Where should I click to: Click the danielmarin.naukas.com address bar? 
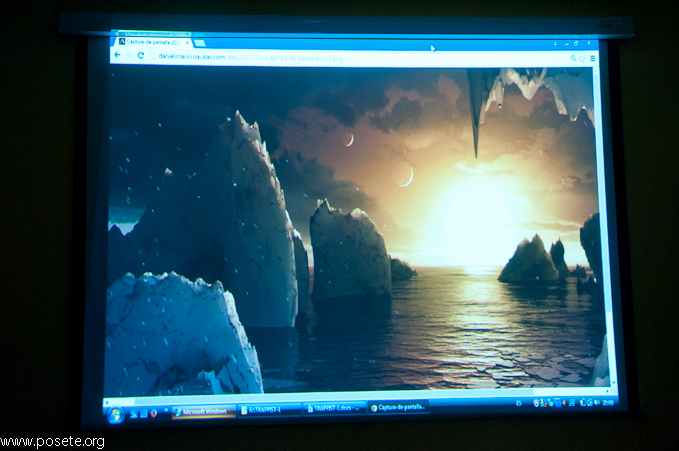click(x=358, y=58)
